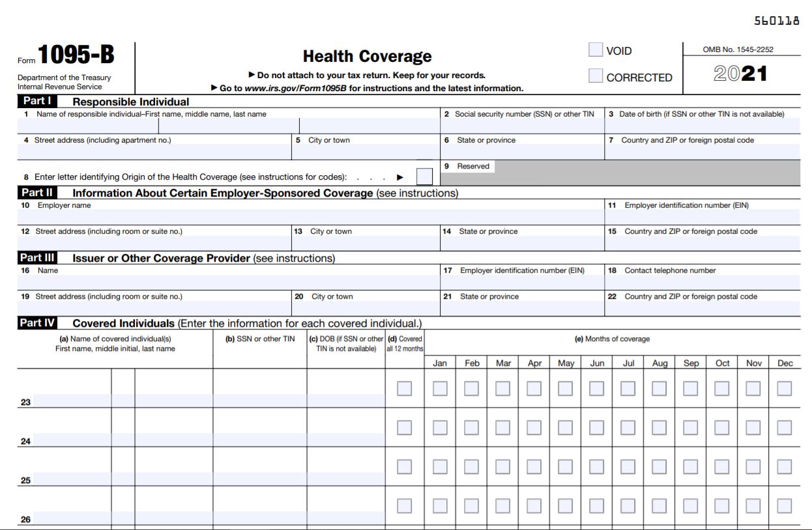Click the 'Part I' section label
This screenshot has width=812, height=530.
(37, 101)
